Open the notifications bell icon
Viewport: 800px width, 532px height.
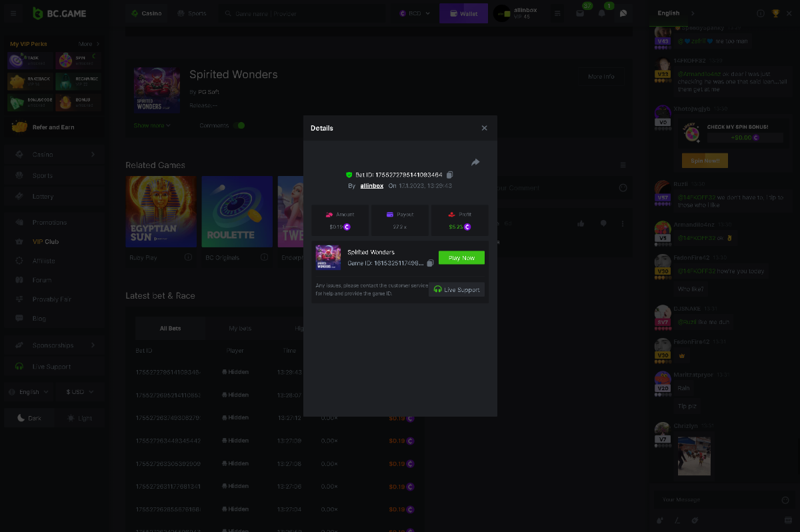[601, 13]
